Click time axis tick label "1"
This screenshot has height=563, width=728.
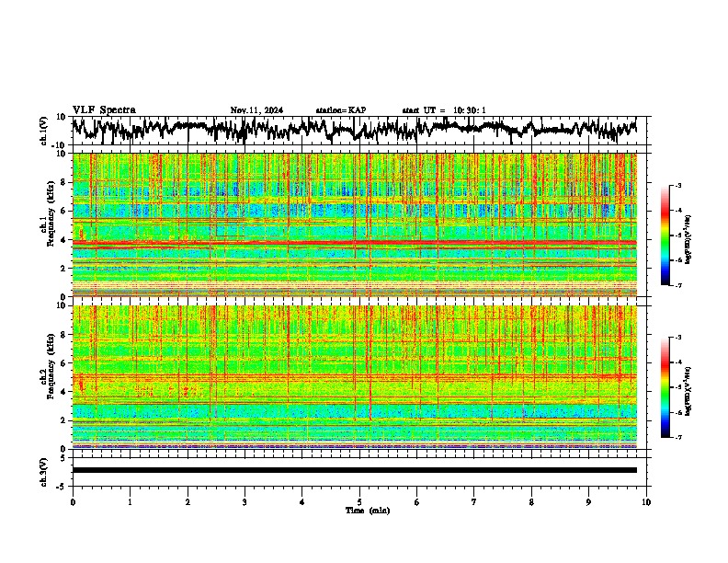click(x=130, y=502)
